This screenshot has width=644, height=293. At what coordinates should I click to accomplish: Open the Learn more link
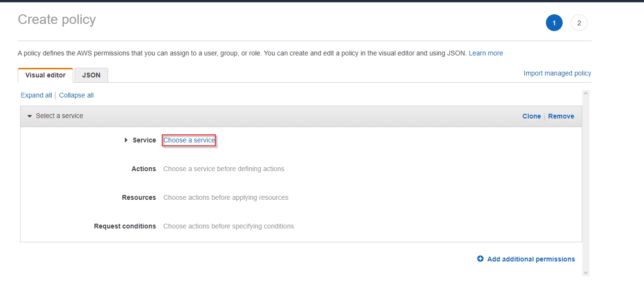click(486, 53)
